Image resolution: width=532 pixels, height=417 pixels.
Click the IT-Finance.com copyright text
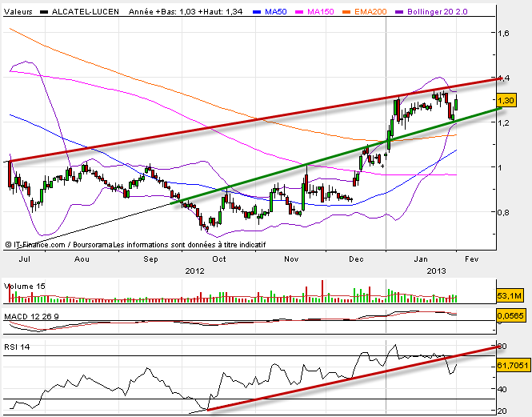point(36,244)
